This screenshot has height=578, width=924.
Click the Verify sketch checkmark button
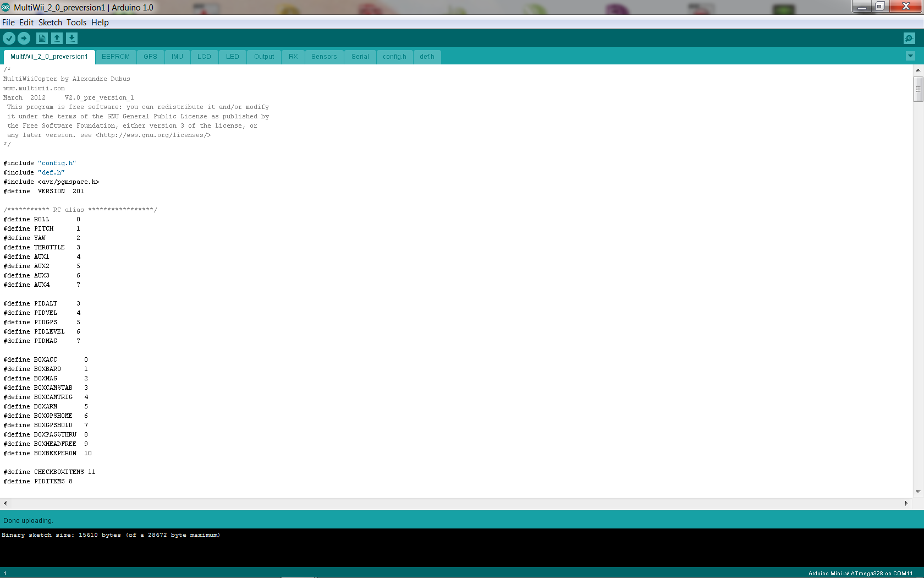pyautogui.click(x=9, y=38)
